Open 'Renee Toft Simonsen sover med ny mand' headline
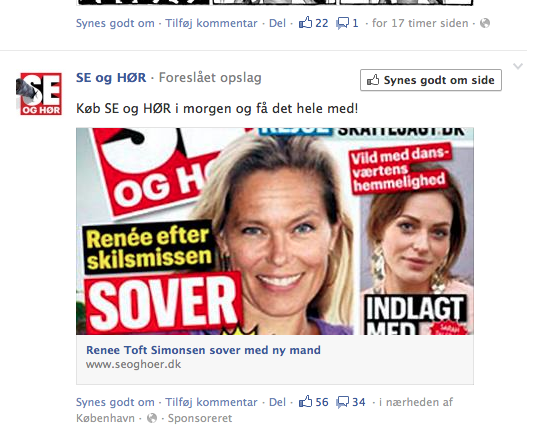 [203, 350]
